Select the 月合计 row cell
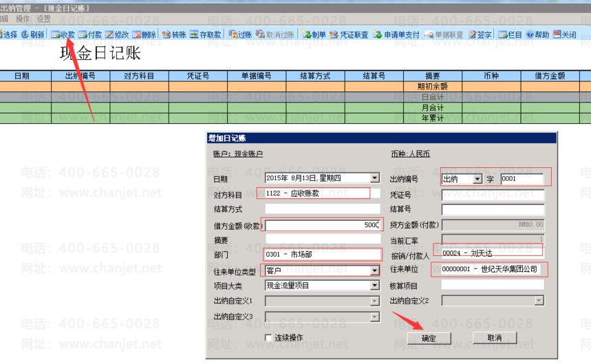591x364 pixels. tap(433, 107)
